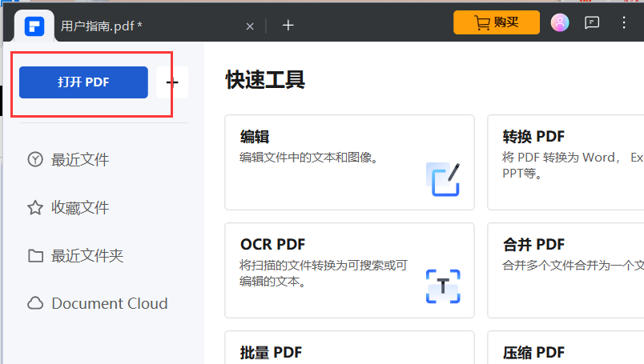
Task: Open the three-dot more options menu
Action: pos(623,22)
